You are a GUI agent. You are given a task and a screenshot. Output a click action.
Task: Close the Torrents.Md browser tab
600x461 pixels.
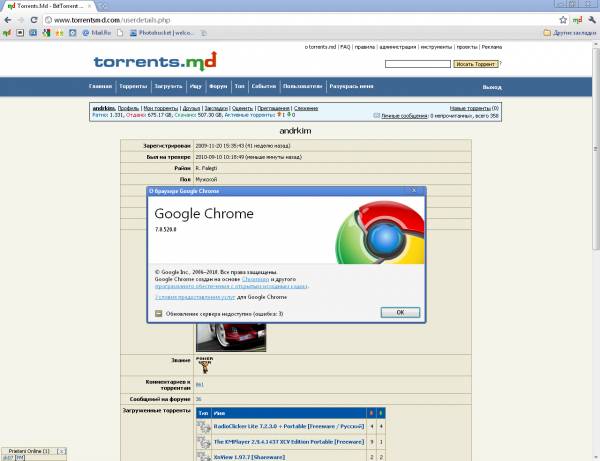(x=90, y=6)
